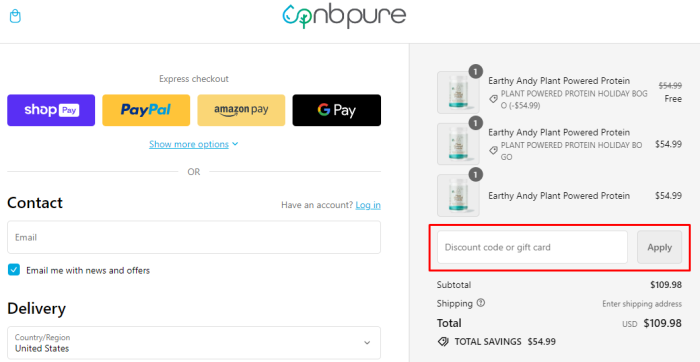Open the Country/Region dropdown
The height and width of the screenshot is (362, 700).
pos(194,343)
